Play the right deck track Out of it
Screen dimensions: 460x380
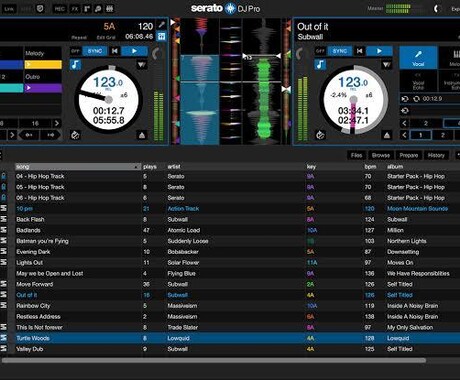[x=379, y=51]
